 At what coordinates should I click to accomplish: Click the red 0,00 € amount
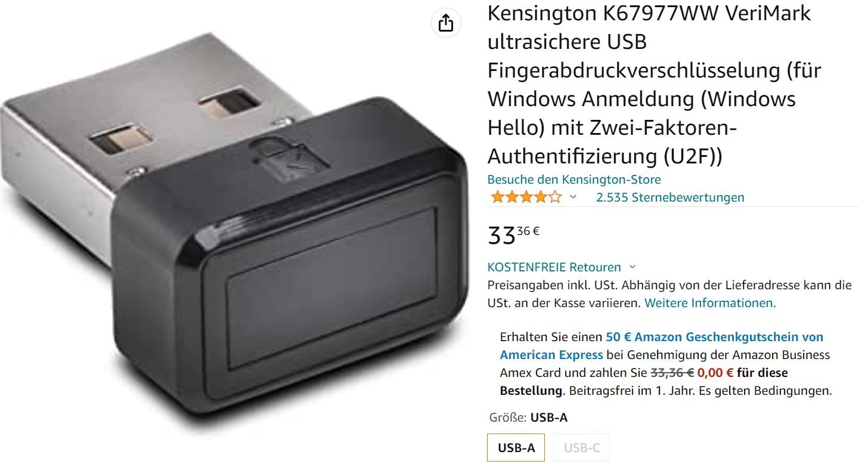coord(715,373)
